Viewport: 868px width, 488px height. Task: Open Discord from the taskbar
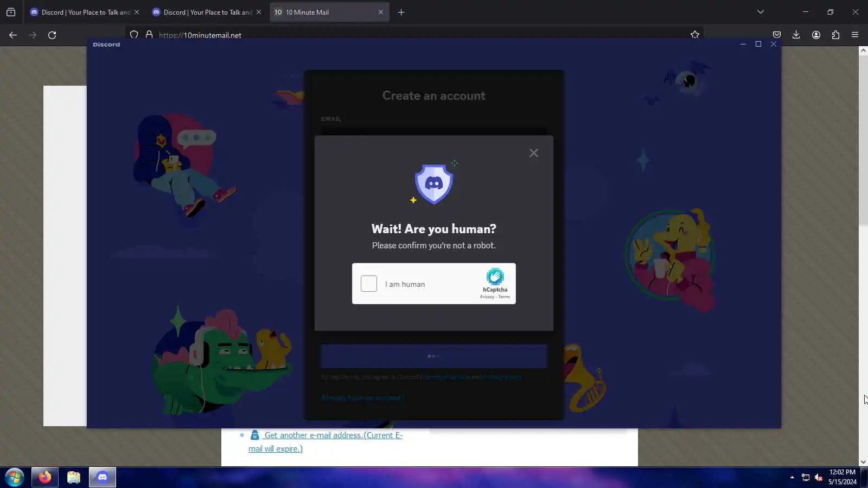(x=103, y=477)
